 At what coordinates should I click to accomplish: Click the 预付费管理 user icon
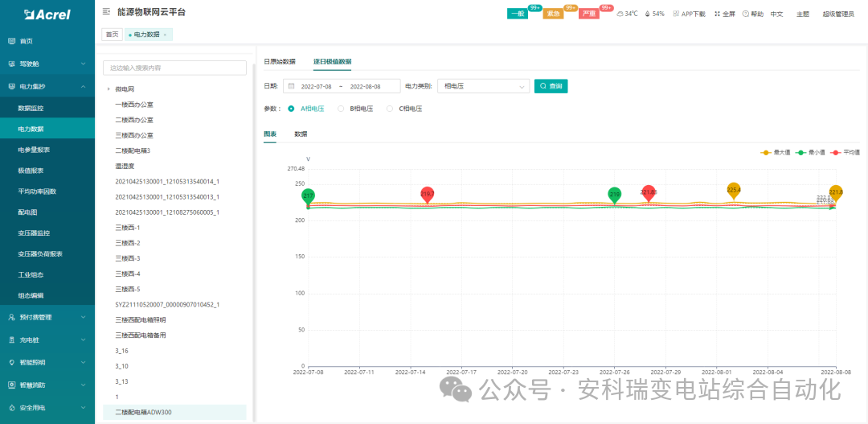click(x=11, y=317)
